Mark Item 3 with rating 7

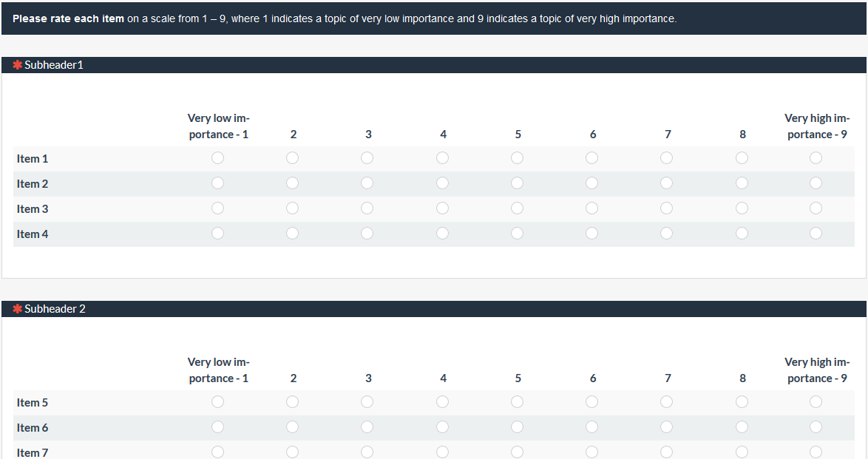pos(666,208)
